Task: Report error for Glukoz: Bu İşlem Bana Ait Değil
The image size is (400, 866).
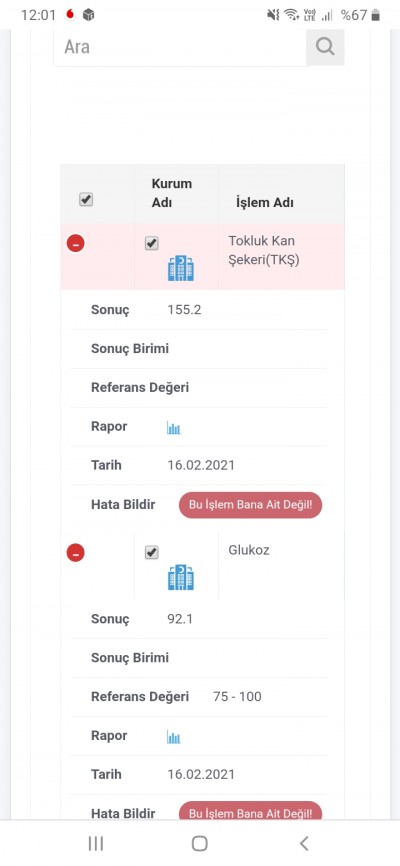Action: pos(250,812)
